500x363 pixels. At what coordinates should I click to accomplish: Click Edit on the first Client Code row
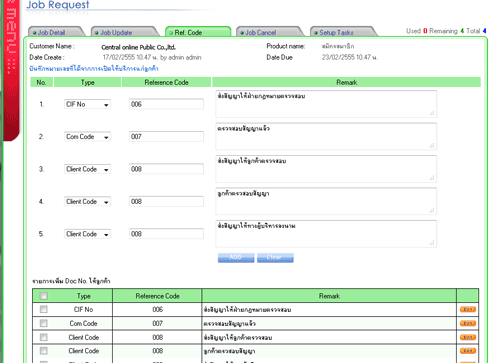pyautogui.click(x=468, y=337)
